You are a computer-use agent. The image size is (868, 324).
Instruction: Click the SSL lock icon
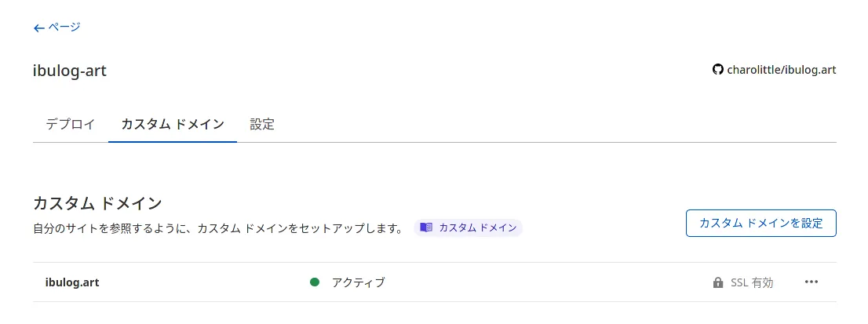(x=717, y=282)
